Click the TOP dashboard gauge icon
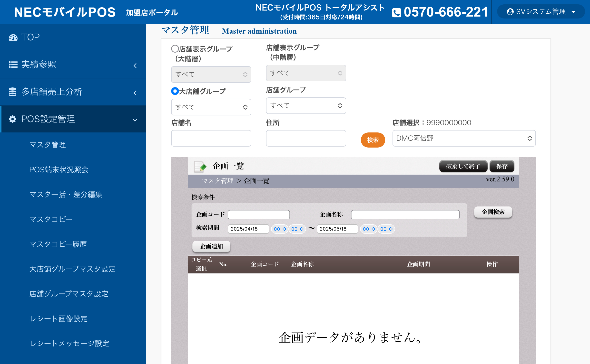Image resolution: width=590 pixels, height=364 pixels. [13, 37]
